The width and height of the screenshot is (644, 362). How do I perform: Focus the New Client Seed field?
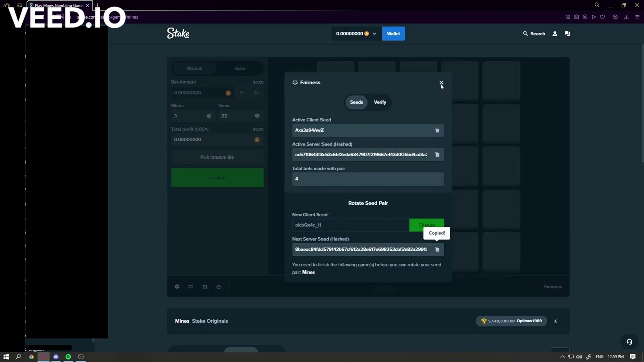point(351,225)
